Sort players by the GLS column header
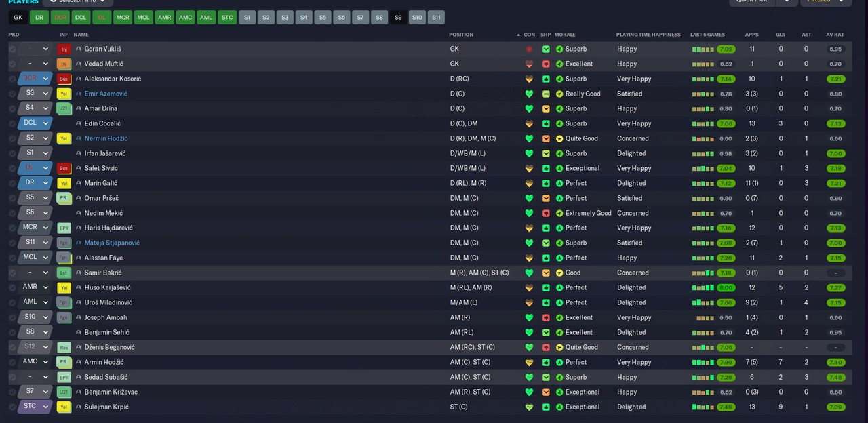Screen dimensions: 868x423 (781, 35)
